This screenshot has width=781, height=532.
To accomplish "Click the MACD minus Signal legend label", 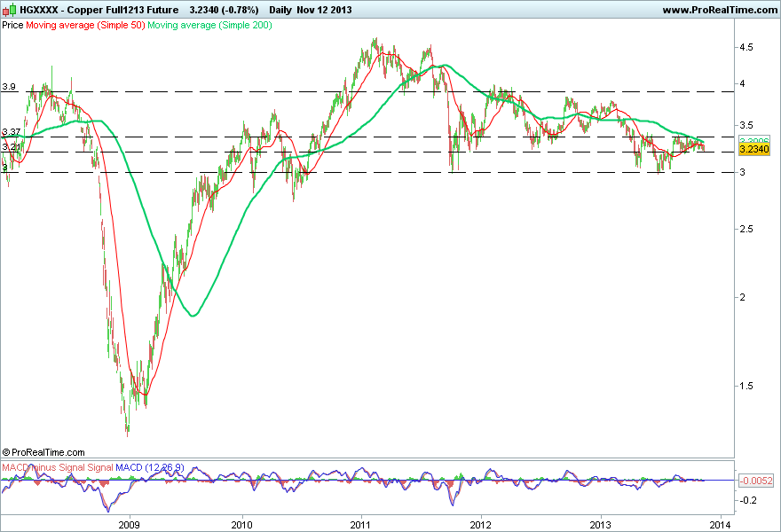I will 58,467.
